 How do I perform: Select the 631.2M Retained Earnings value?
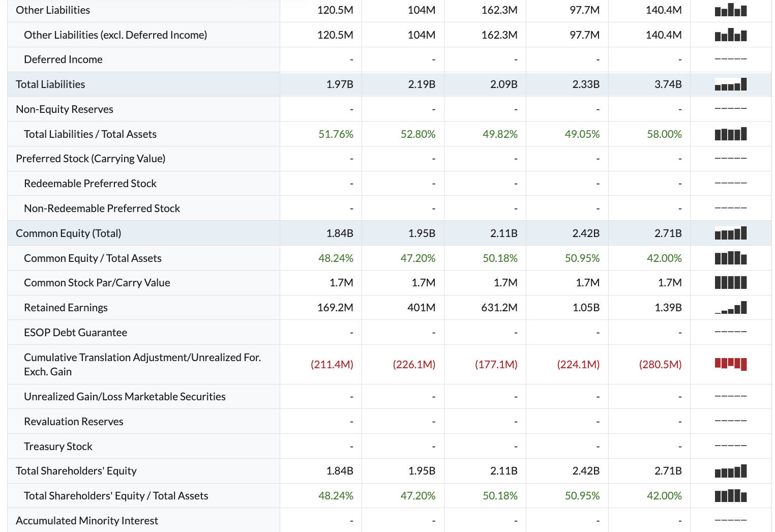point(499,308)
